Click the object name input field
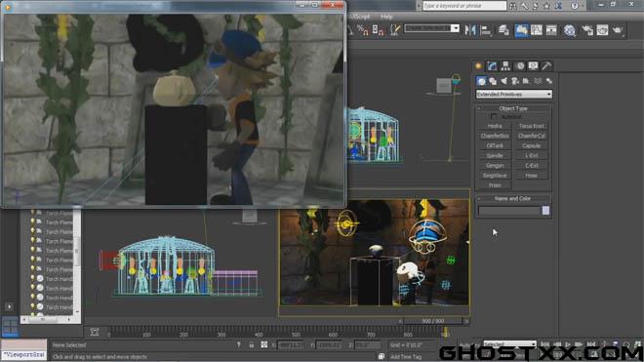 [509, 211]
